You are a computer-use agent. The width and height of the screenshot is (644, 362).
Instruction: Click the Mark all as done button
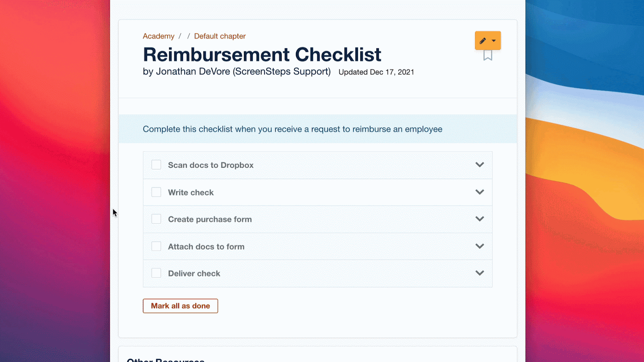tap(180, 306)
